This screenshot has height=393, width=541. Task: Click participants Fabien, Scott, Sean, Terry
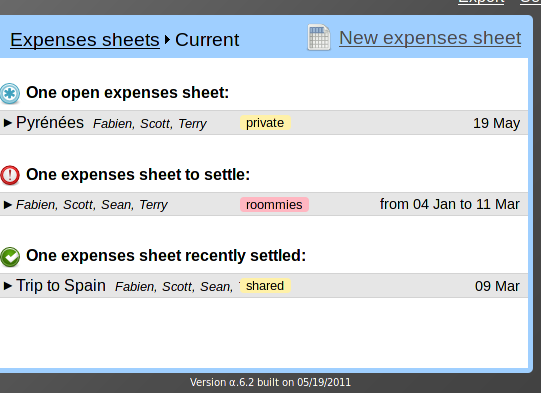[92, 205]
